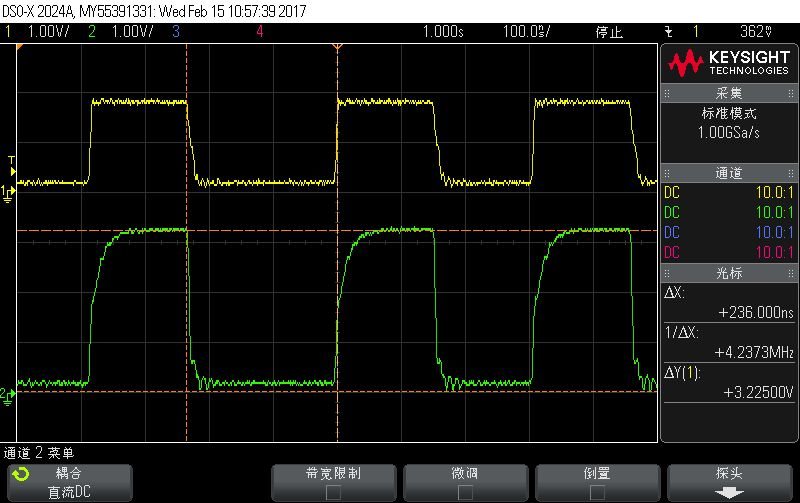Click the trigger level 362 mV readout
800x503 pixels.
pyautogui.click(x=756, y=32)
